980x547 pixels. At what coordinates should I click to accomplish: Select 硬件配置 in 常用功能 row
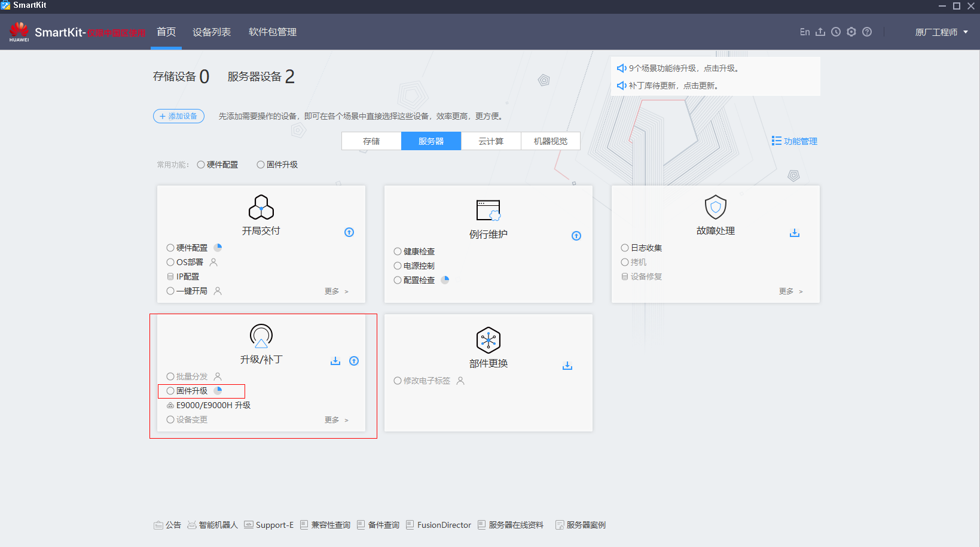[x=218, y=165]
